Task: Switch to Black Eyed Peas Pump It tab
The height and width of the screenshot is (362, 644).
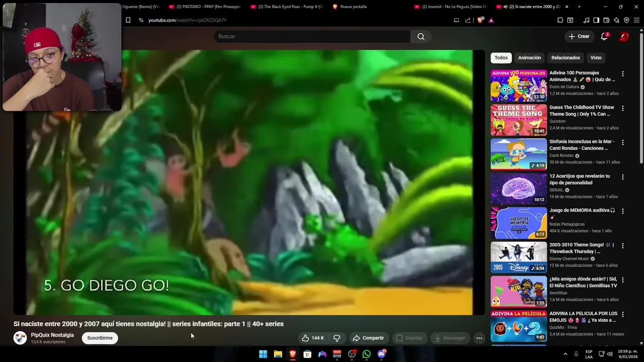Action: (287, 7)
